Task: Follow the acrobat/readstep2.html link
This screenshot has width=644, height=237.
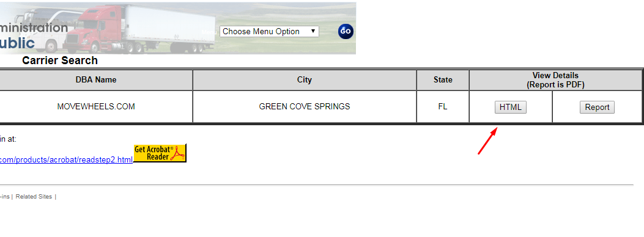Action: coord(66,160)
